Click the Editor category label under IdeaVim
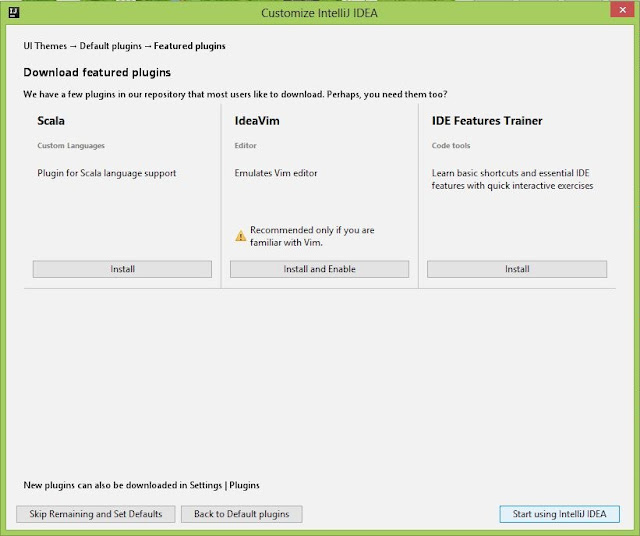The width and height of the screenshot is (640, 536). coord(245,145)
